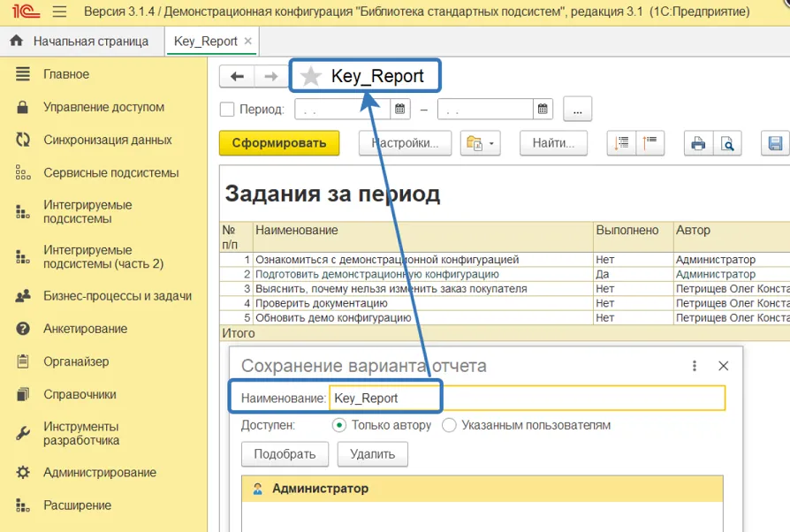Open the Администрирование section

pyautogui.click(x=99, y=473)
